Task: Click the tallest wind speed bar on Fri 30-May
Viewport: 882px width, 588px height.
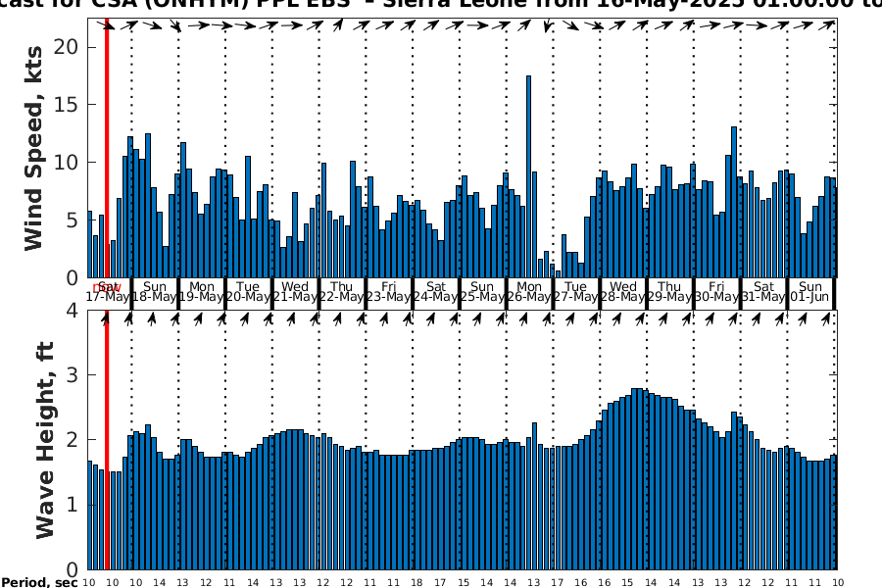Action: coord(734,202)
